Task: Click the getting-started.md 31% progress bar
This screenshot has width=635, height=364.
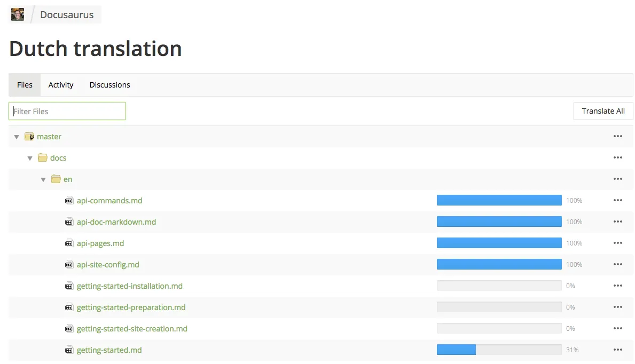Action: pos(499,350)
